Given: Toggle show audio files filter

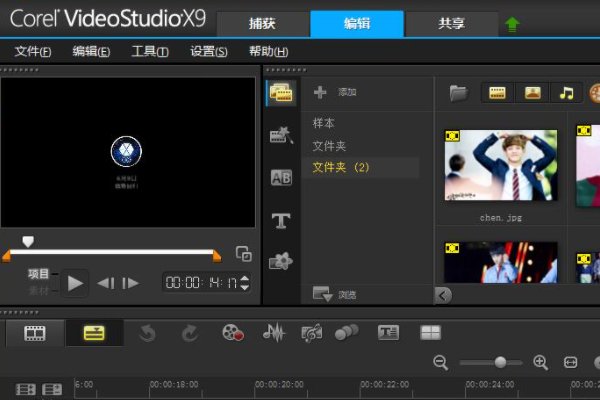Looking at the screenshot, I should tap(567, 93).
